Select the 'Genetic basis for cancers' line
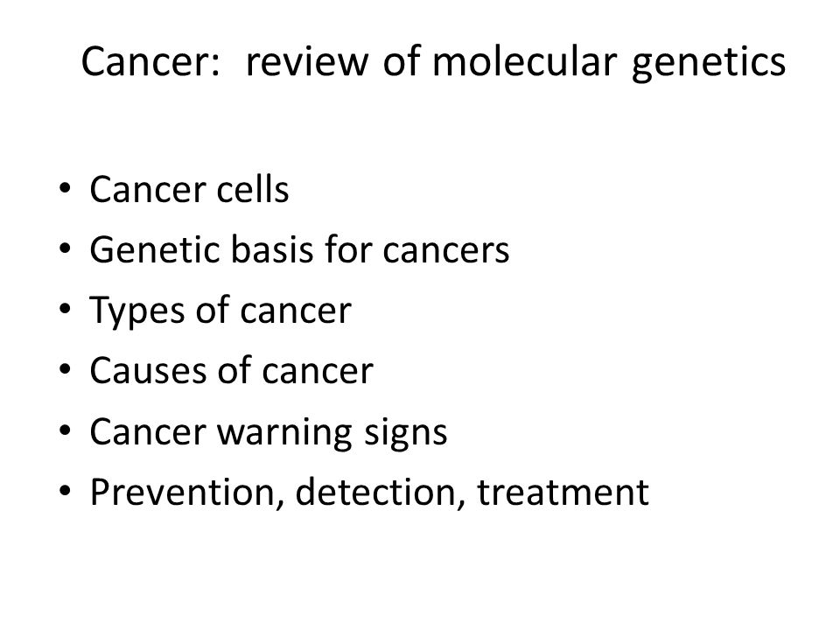 tap(299, 250)
